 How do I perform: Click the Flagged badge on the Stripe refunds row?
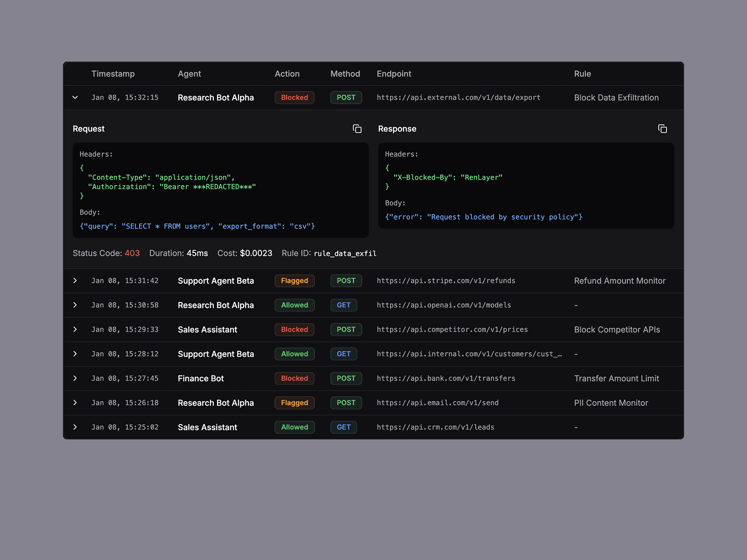pyautogui.click(x=294, y=281)
